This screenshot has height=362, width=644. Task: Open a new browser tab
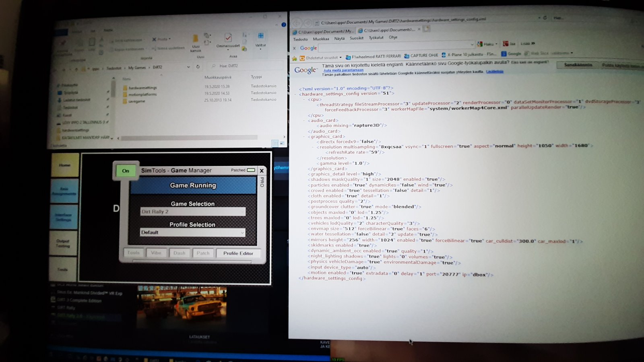tap(426, 29)
